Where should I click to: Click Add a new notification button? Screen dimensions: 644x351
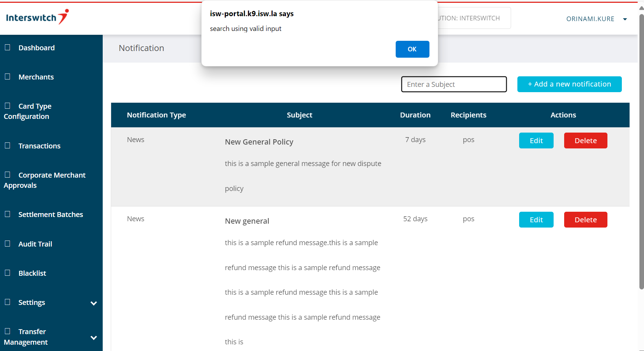(x=569, y=84)
